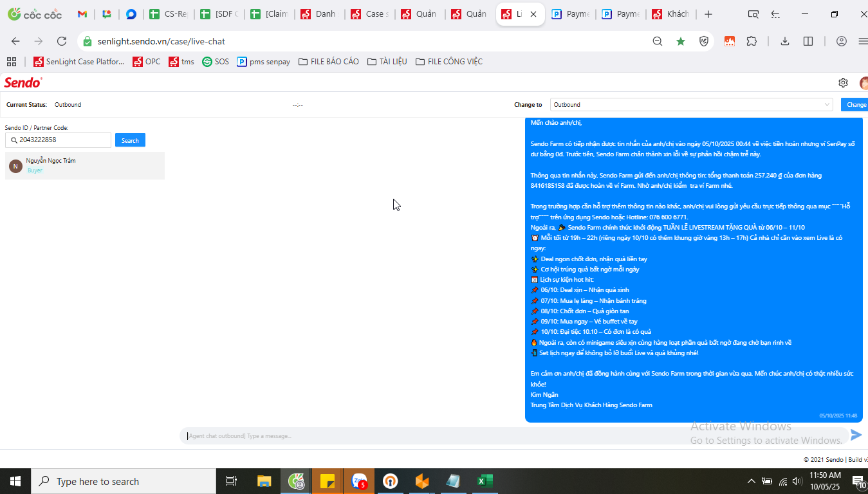This screenshot has width=868, height=494.
Task: Click the 05/10/2025 11:48 message timestamp
Action: (x=838, y=416)
